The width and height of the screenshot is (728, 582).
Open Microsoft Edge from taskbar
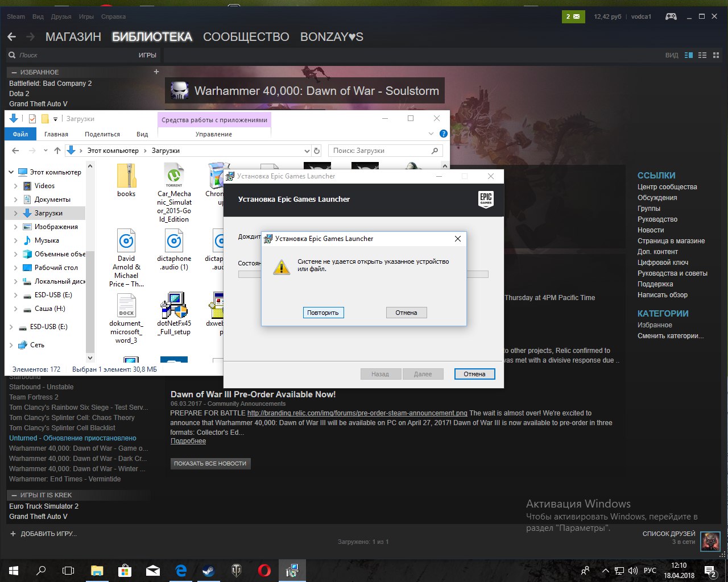pyautogui.click(x=180, y=571)
